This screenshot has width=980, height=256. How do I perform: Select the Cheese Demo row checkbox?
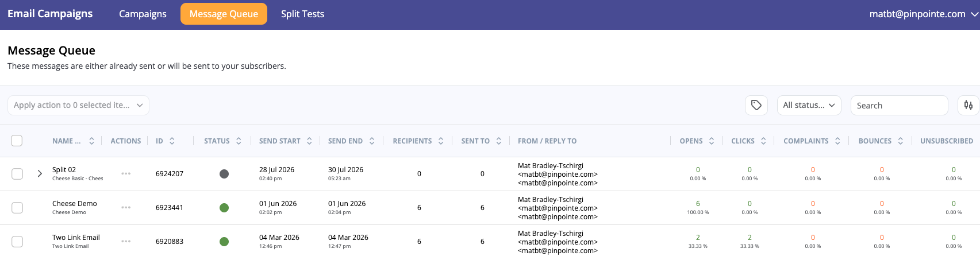tap(17, 208)
